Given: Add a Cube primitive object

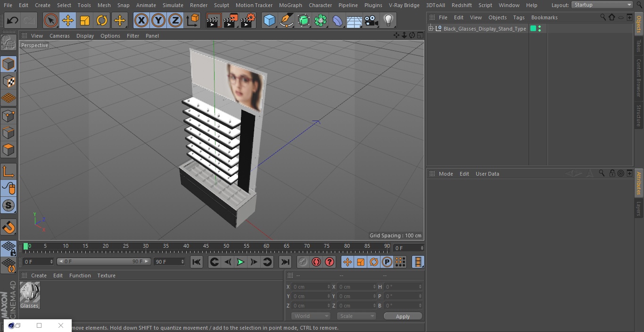Looking at the screenshot, I should (269, 21).
